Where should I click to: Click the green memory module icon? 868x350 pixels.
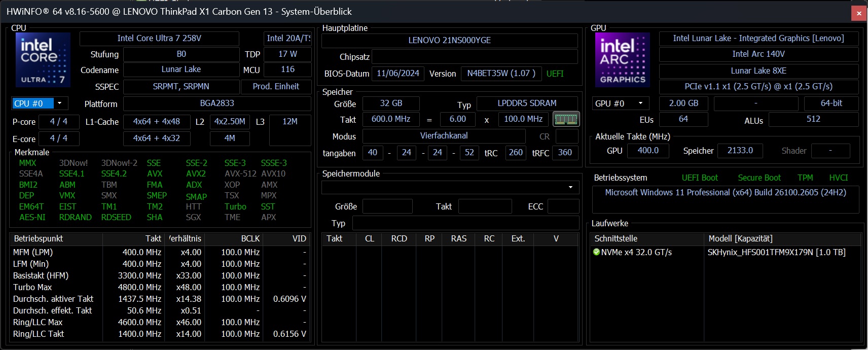[x=566, y=119]
